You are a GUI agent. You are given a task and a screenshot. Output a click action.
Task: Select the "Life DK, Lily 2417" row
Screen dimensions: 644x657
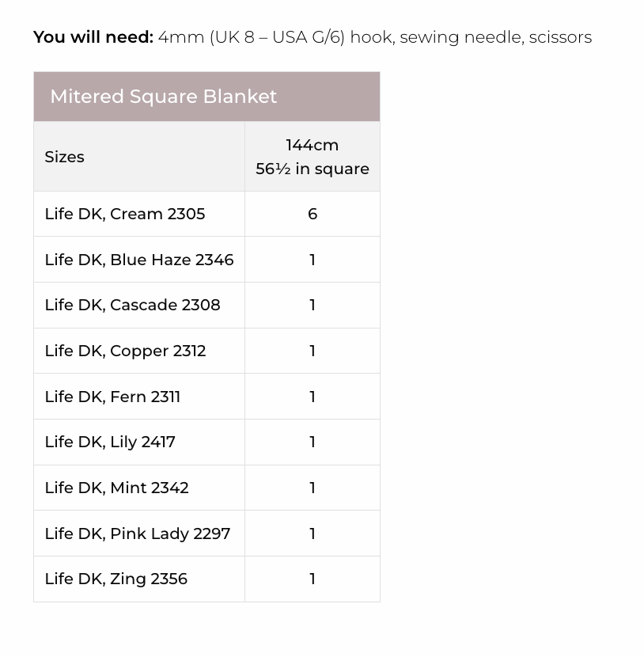[x=110, y=442]
